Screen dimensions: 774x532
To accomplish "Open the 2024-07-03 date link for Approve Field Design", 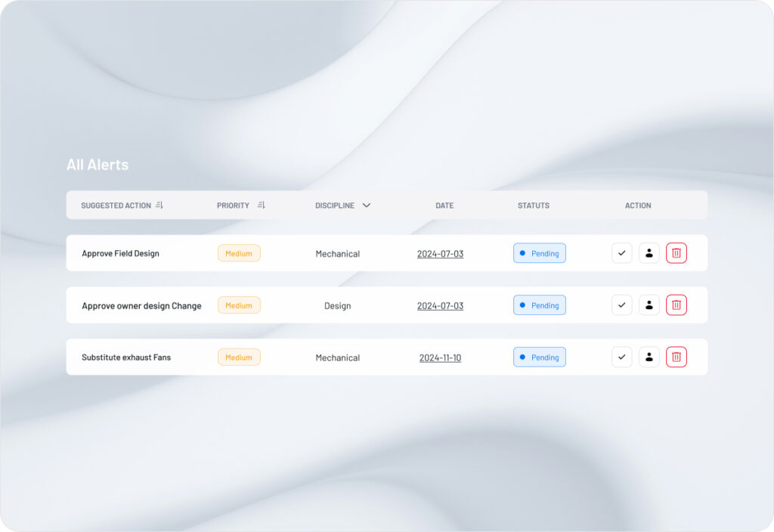I will click(440, 254).
